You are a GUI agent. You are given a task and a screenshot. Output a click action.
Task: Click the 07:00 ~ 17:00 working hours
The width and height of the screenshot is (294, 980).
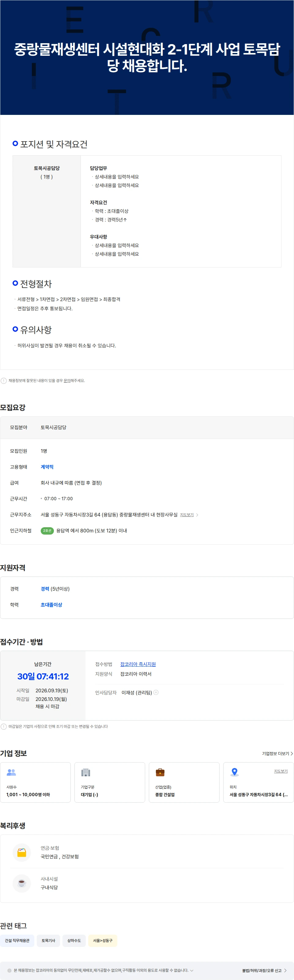58,499
